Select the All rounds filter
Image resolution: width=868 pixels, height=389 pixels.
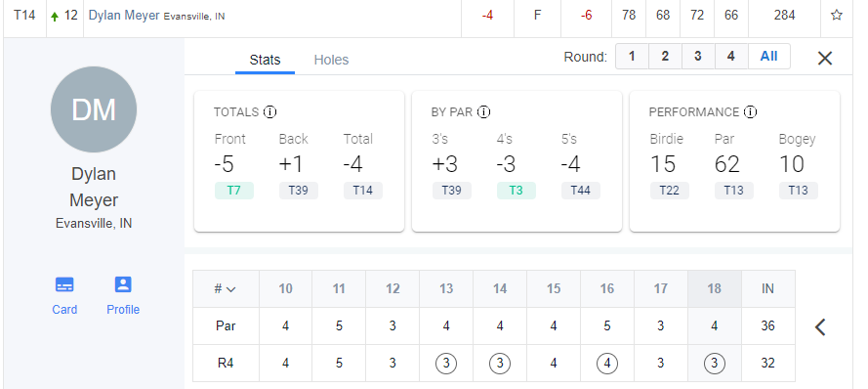click(x=769, y=57)
